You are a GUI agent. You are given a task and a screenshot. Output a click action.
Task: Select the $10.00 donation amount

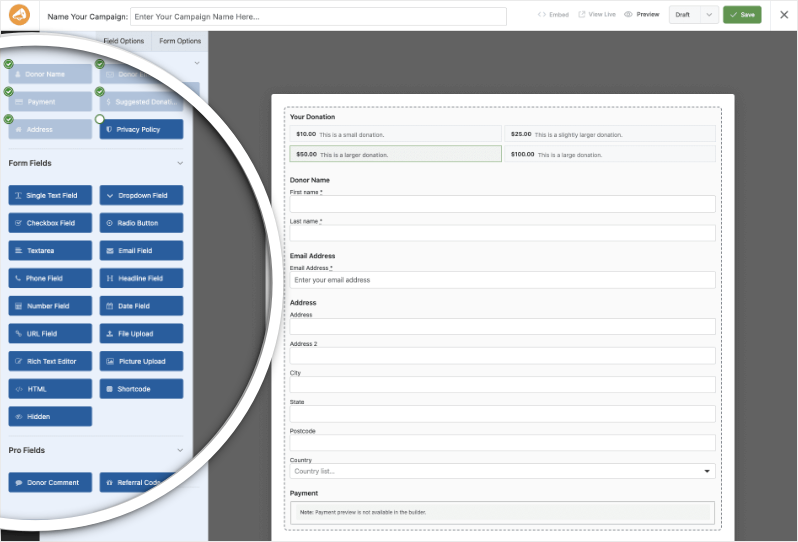coord(395,134)
